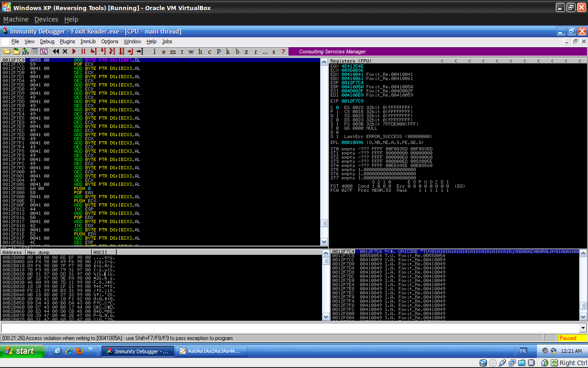Click the Go to address arrow icon
Screen dimensions: 588x368
[x=140, y=52]
